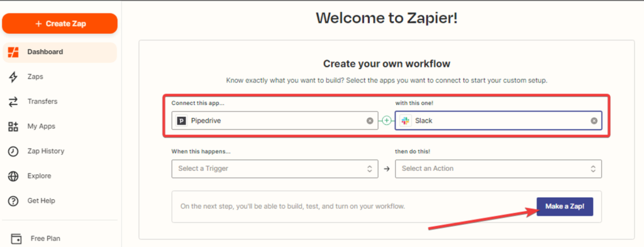The width and height of the screenshot is (644, 247).
Task: Clear the Slack app selection
Action: pos(594,121)
